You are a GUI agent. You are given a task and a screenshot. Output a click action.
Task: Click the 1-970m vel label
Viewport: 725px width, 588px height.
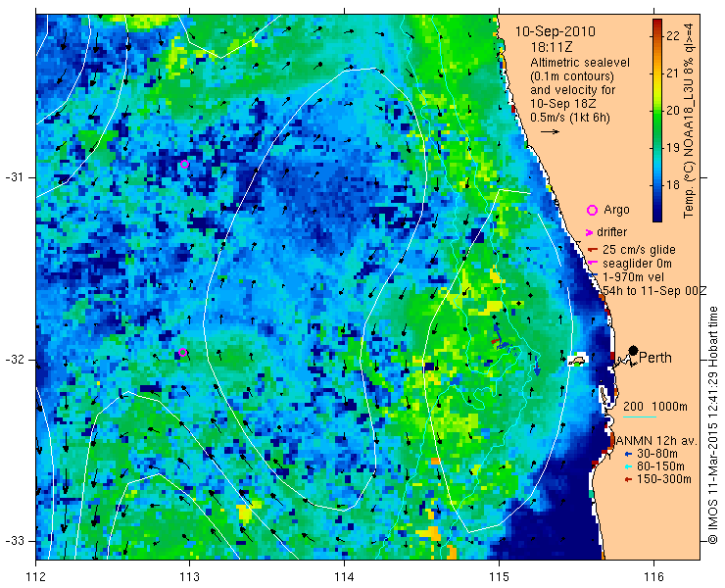pos(634,277)
